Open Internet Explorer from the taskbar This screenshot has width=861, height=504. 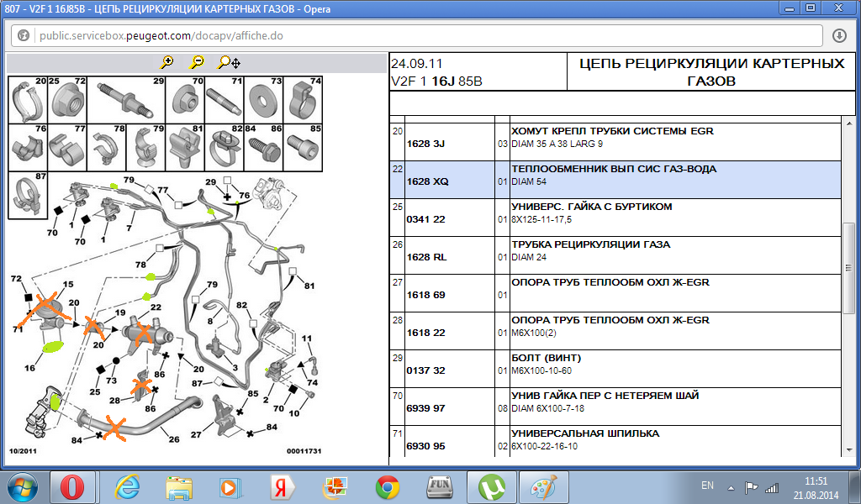coord(127,487)
